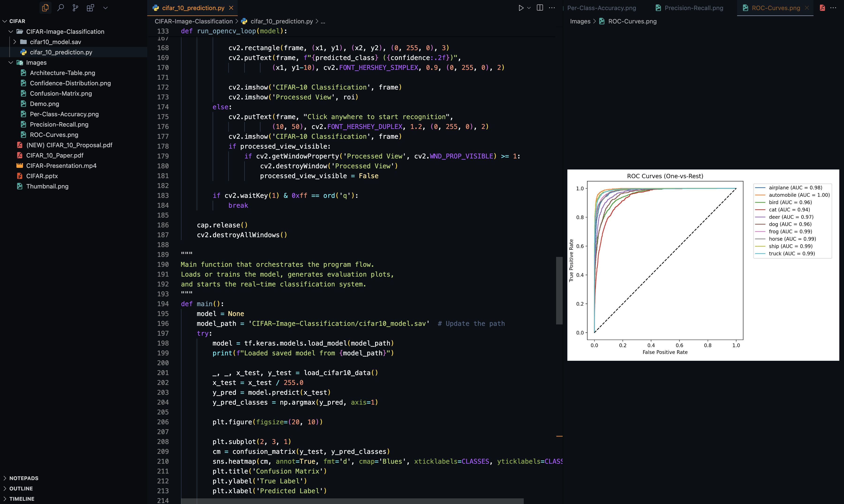Open the Explorer view icon
Viewport: 844px width, 504px height.
[x=45, y=8]
